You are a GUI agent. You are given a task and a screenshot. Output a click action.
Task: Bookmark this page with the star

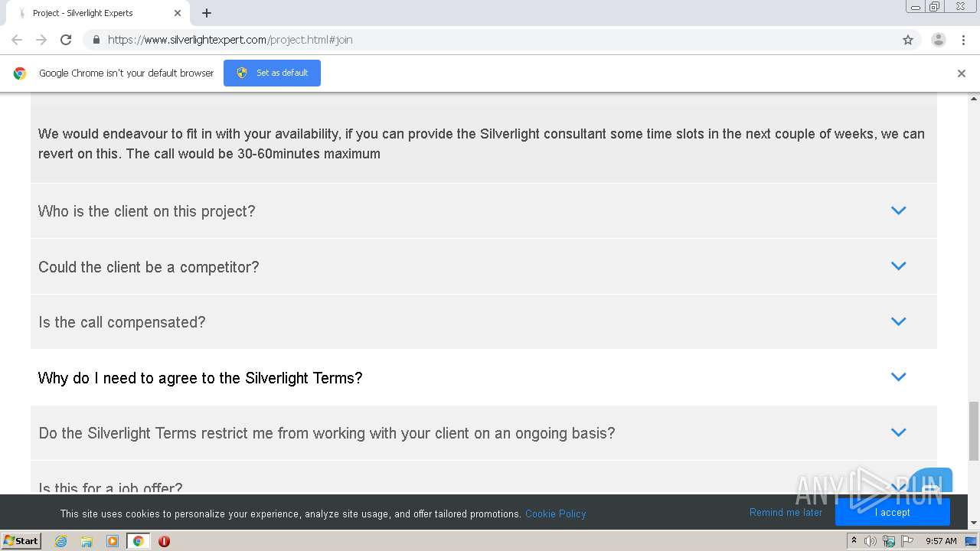click(x=908, y=40)
